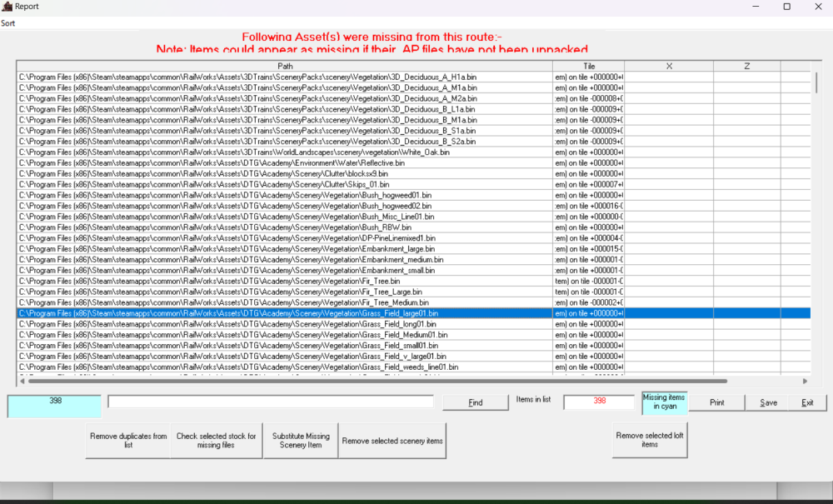The height and width of the screenshot is (504, 833).
Task: Sort by the Path column header
Action: tap(285, 66)
